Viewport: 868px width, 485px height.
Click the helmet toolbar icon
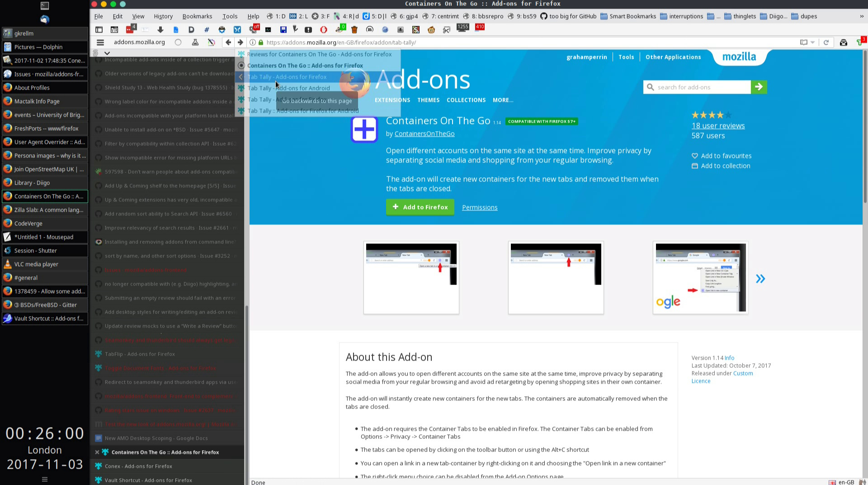[222, 30]
